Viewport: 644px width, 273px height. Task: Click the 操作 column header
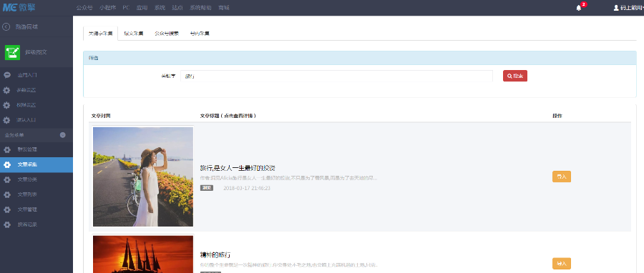pos(557,116)
